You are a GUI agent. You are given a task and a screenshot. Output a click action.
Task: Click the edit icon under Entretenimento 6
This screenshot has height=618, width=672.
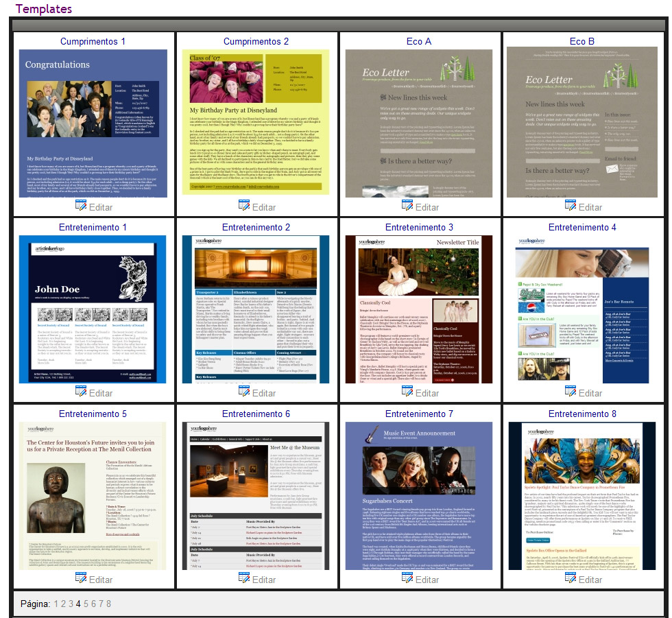244,578
